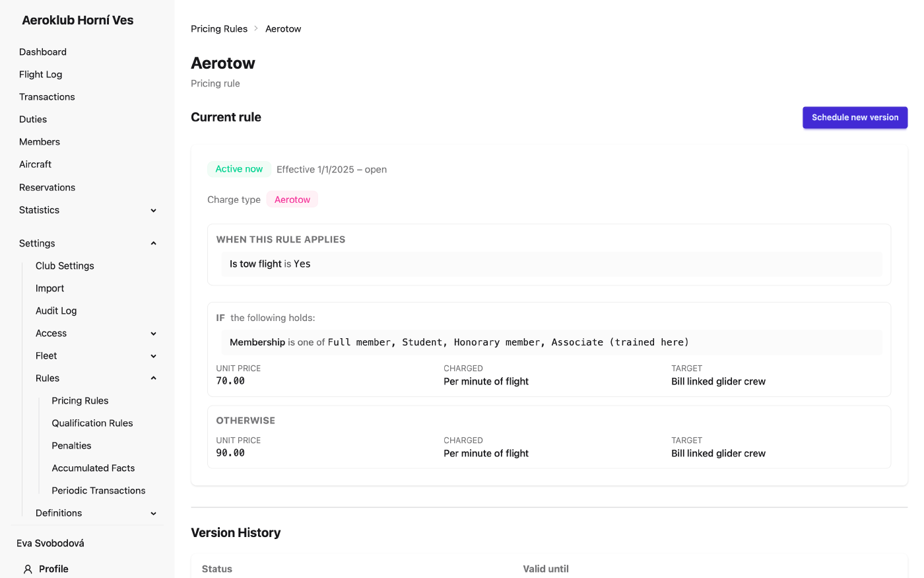Click the OTHERWISE section label
Viewport: 924px width, 578px height.
pos(246,421)
